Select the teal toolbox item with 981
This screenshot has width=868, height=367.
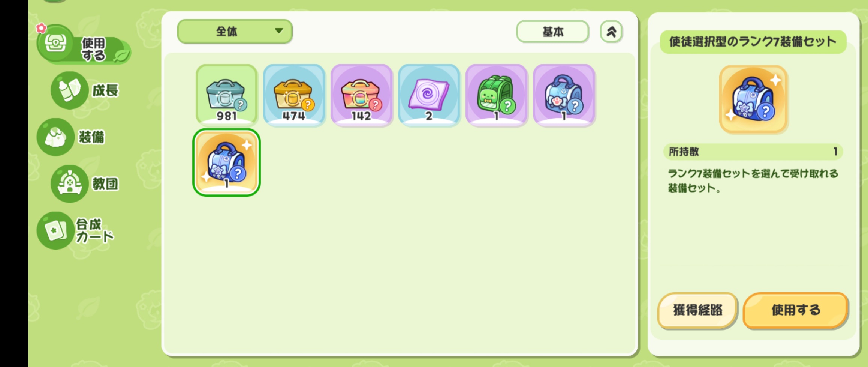(226, 95)
